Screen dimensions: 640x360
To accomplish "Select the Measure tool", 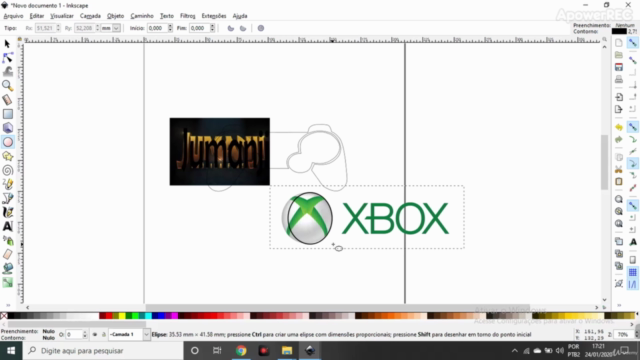I will 7,100.
